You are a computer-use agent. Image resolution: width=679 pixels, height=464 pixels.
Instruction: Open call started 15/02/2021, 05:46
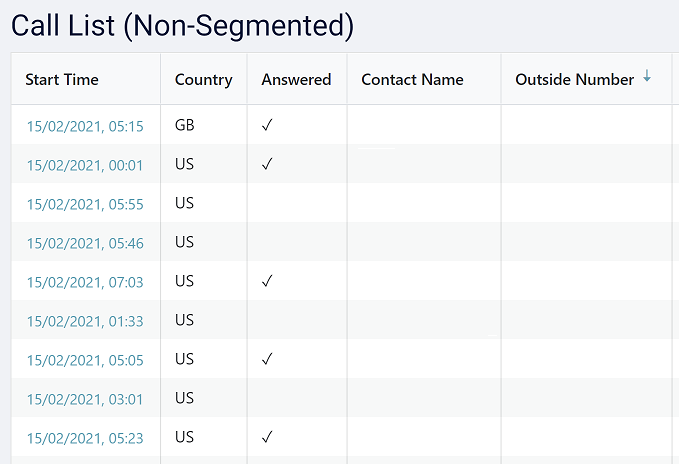pos(85,243)
